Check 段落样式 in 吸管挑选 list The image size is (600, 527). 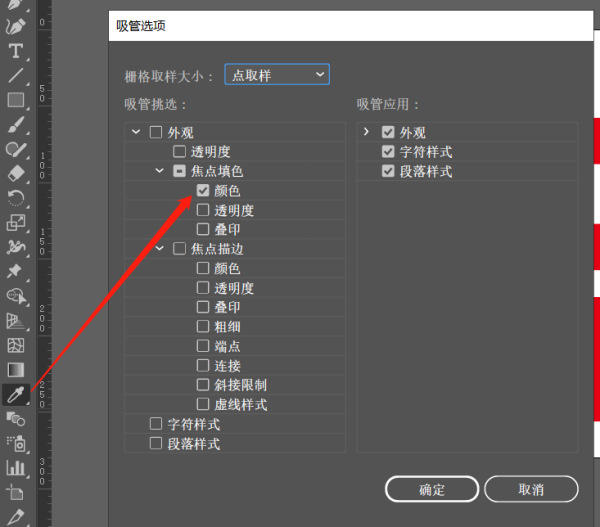click(x=156, y=443)
